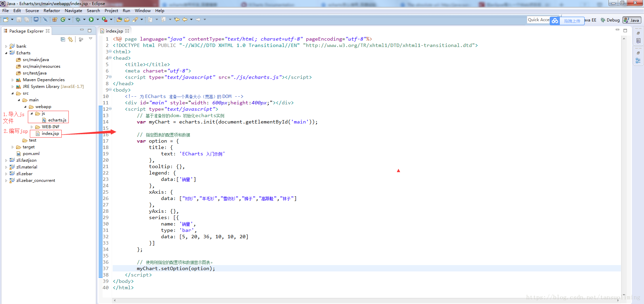Click the Last Edit Location icon
The height and width of the screenshot is (304, 644).
tap(177, 20)
